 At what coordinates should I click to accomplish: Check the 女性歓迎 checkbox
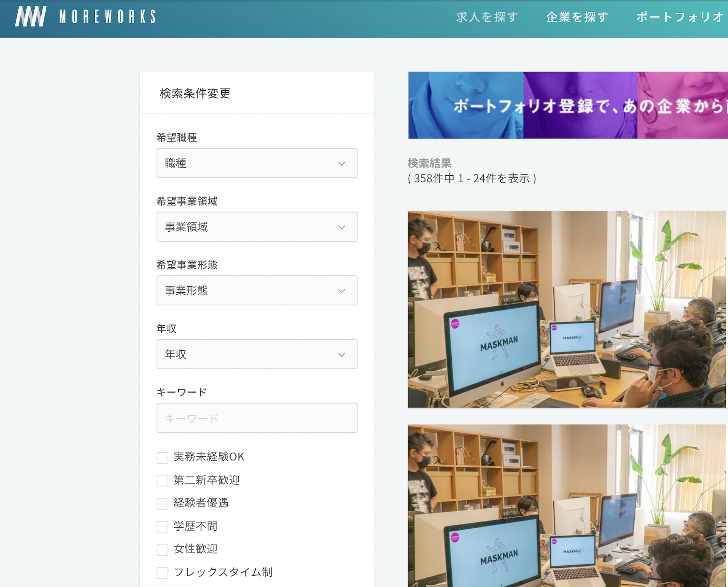pyautogui.click(x=163, y=550)
